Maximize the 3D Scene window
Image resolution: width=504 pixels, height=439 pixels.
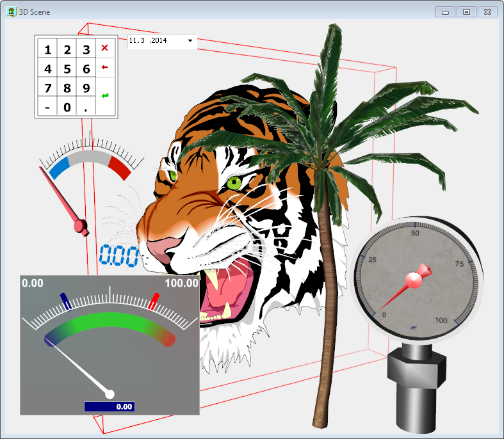click(466, 12)
